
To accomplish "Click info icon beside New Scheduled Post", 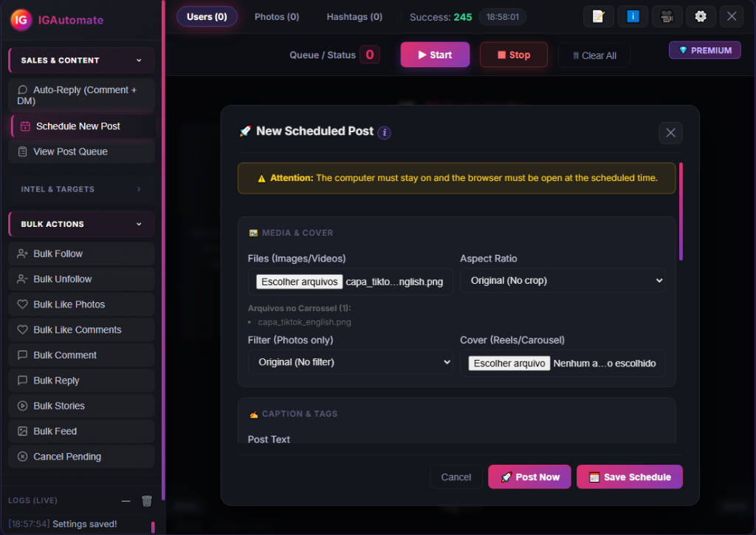I will [384, 132].
